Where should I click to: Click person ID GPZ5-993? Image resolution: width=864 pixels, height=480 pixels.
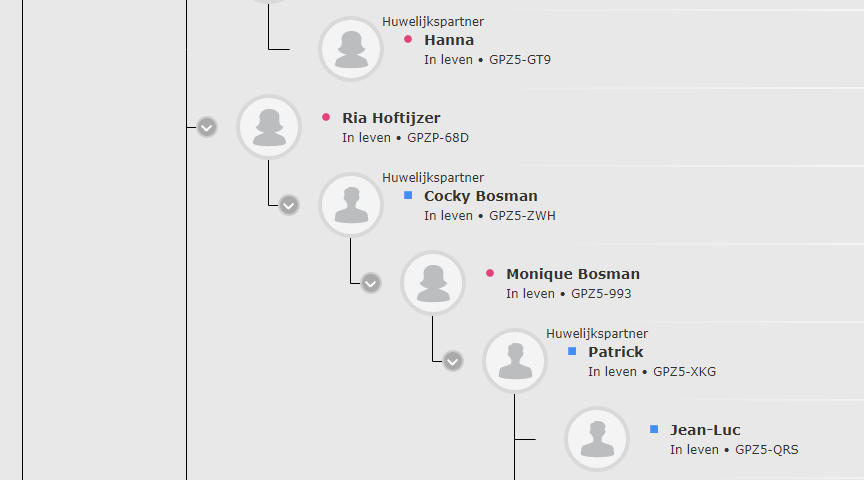click(601, 294)
